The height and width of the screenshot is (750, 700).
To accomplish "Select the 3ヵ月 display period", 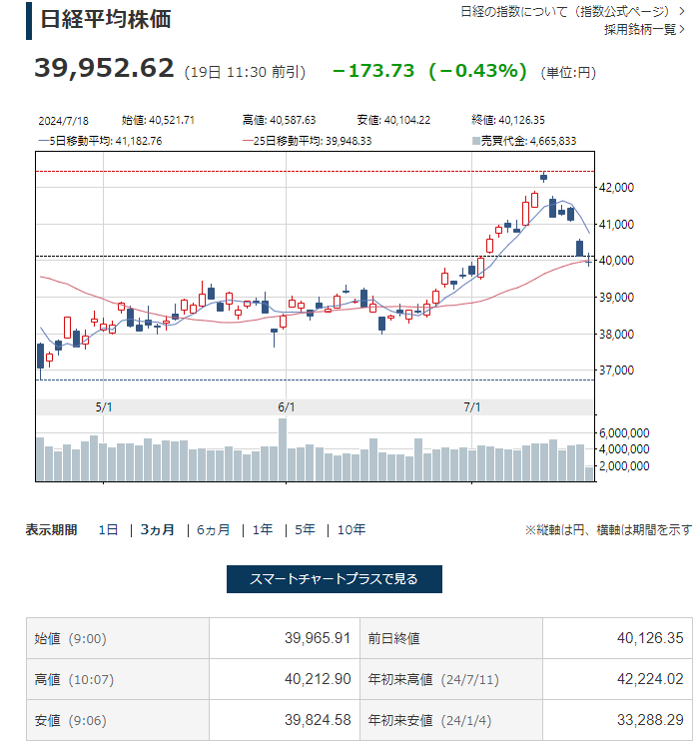I will [158, 530].
